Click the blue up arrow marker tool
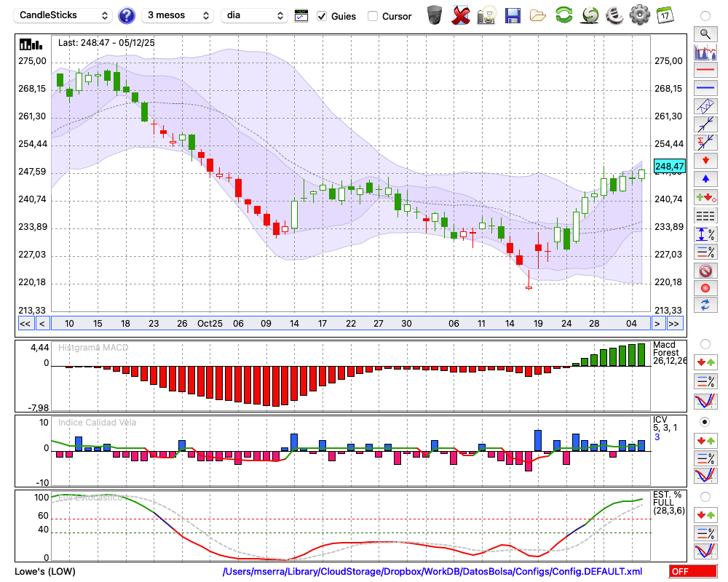The width and height of the screenshot is (728, 582). [705, 179]
